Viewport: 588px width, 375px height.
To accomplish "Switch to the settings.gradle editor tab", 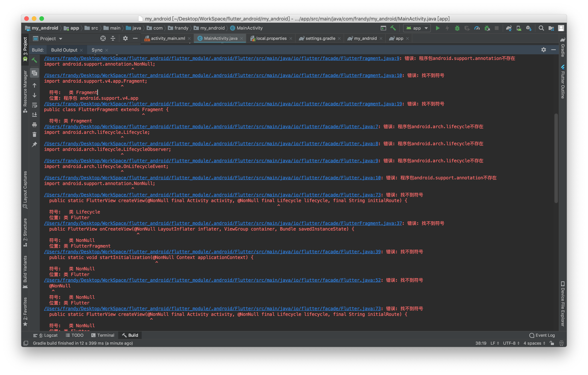I will click(320, 38).
